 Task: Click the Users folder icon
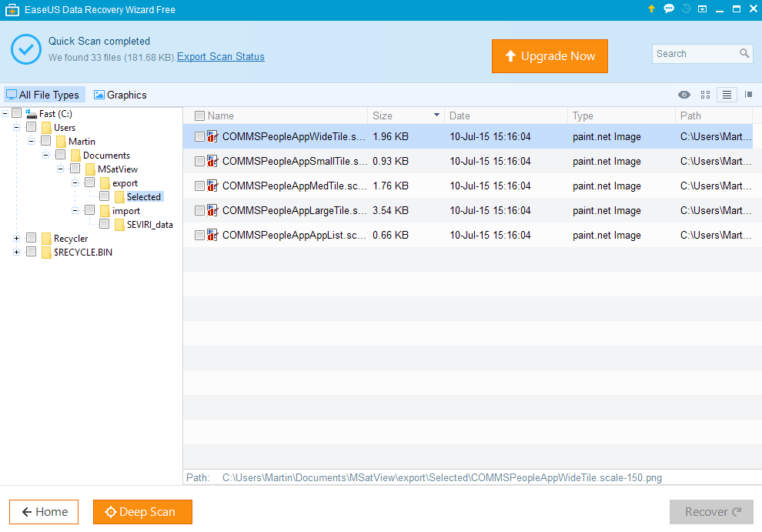point(47,128)
